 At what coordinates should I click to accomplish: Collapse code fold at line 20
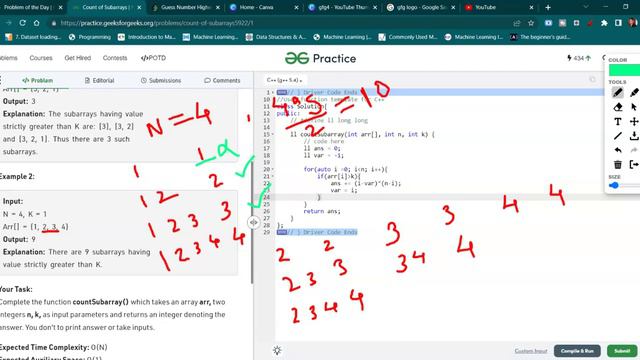[273, 169]
